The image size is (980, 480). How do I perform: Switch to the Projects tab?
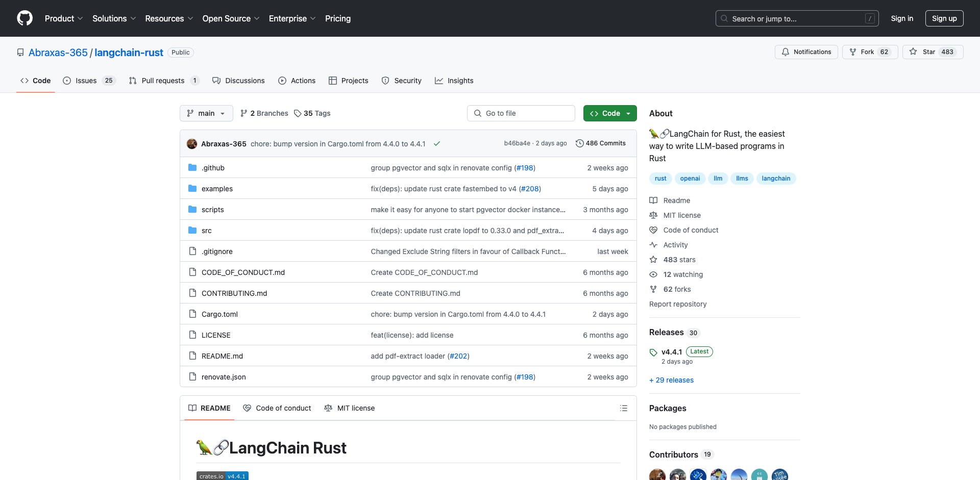[x=348, y=81]
